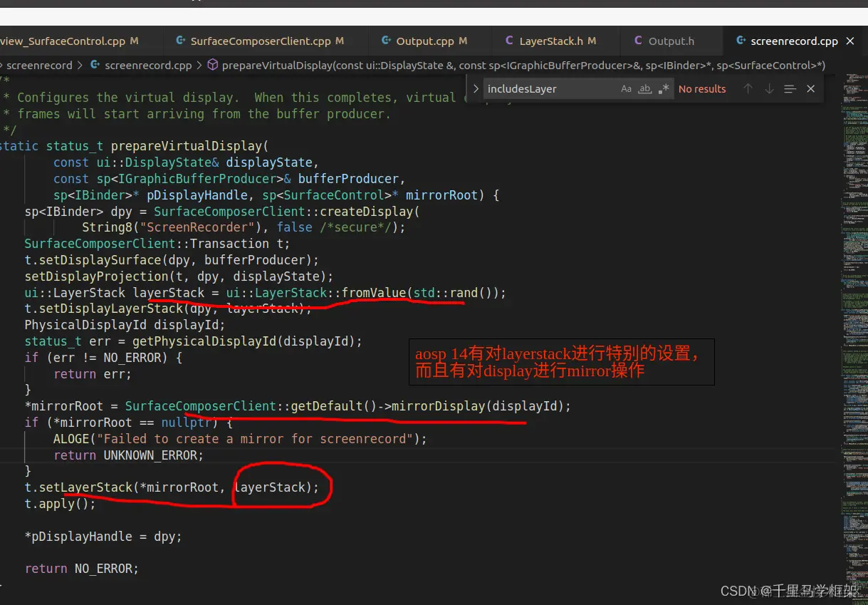Image resolution: width=868 pixels, height=605 pixels.
Task: Click '*pDisplayHandle = dpy;' line
Action: point(103,537)
